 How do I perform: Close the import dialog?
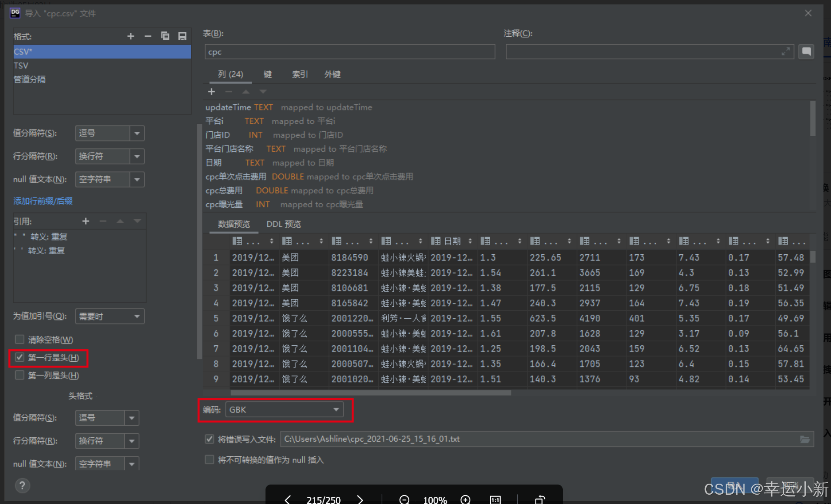point(808,13)
